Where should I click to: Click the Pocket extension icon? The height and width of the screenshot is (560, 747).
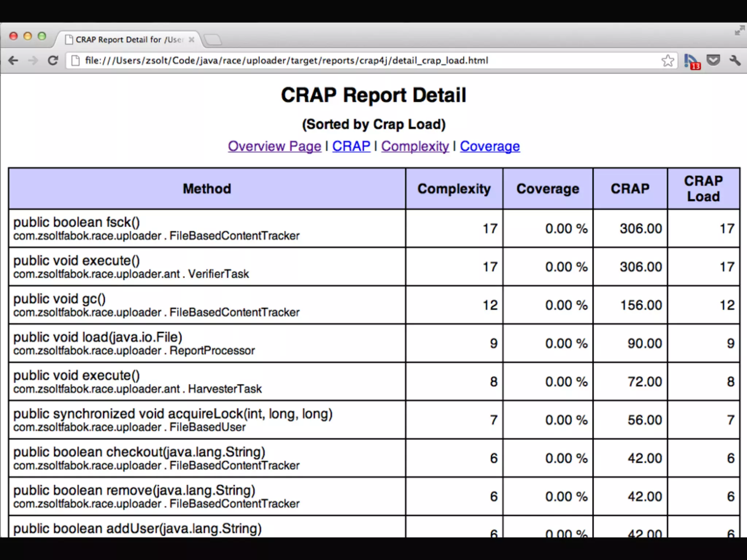(x=713, y=60)
